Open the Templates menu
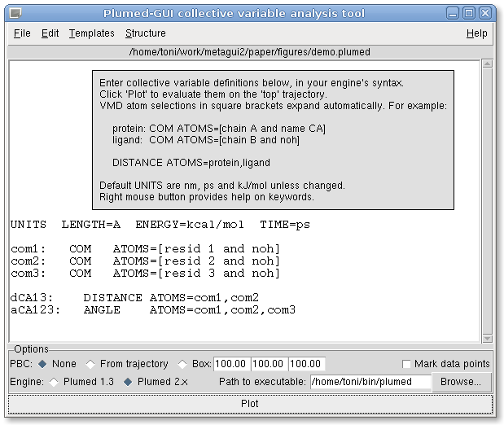This screenshot has width=504, height=425. 92,33
